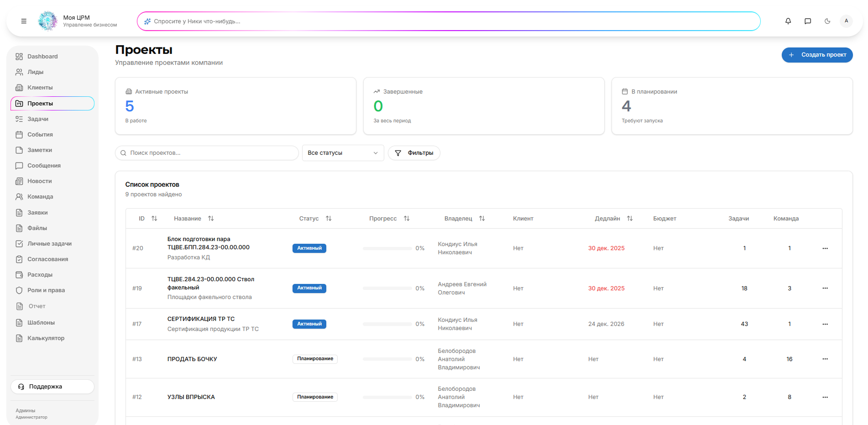Click the notifications bell icon
Screen dimensions: 868x425
788,21
